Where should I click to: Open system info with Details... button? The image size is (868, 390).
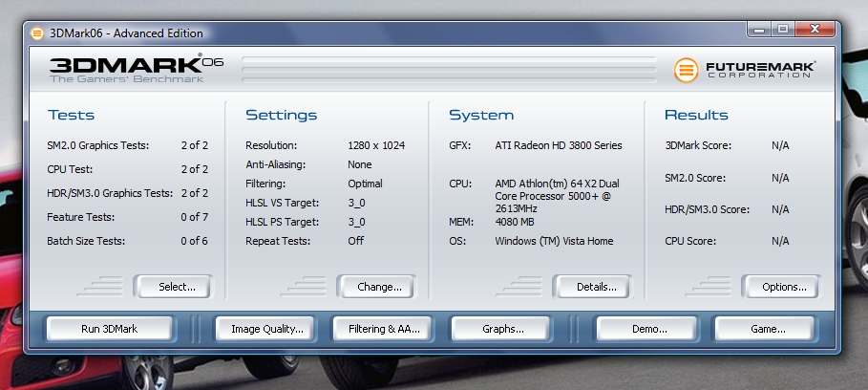pyautogui.click(x=591, y=287)
